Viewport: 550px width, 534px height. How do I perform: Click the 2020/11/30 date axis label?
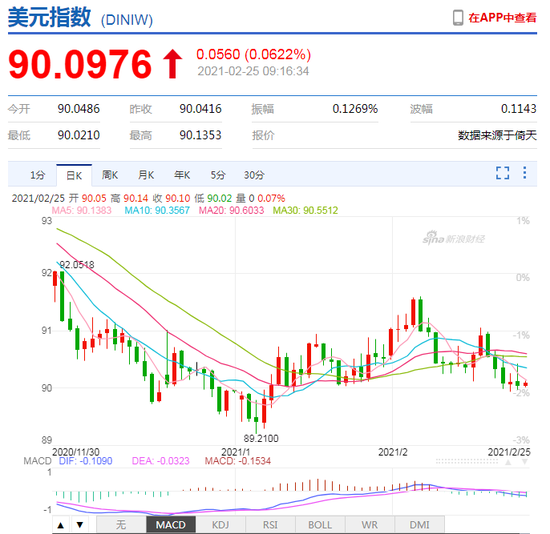pos(76,452)
